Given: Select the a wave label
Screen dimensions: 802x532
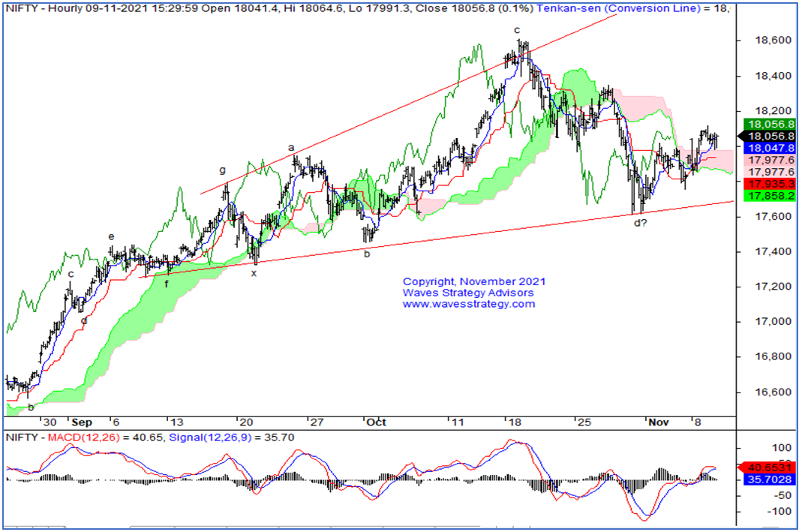Looking at the screenshot, I should click(x=292, y=148).
